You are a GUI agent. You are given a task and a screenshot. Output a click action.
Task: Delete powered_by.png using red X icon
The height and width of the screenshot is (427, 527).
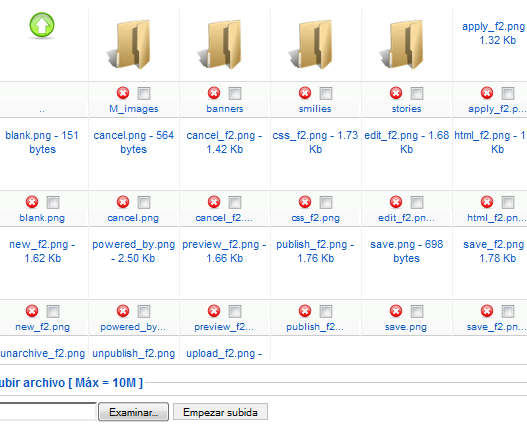(123, 311)
